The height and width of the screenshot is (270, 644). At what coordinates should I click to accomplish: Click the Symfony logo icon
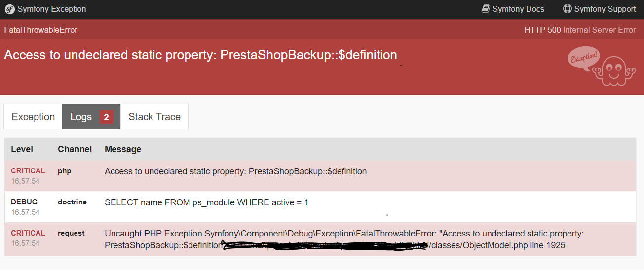(9, 9)
